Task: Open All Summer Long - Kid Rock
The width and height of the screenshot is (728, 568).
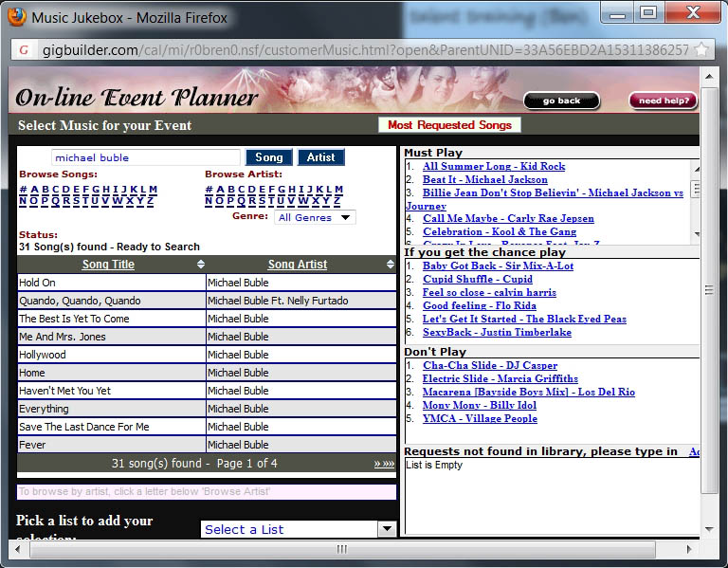Action: coord(494,166)
